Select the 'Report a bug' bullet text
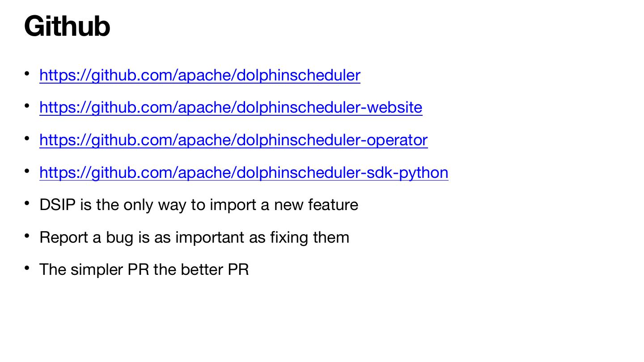This screenshot has width=644, height=362. coord(194,237)
